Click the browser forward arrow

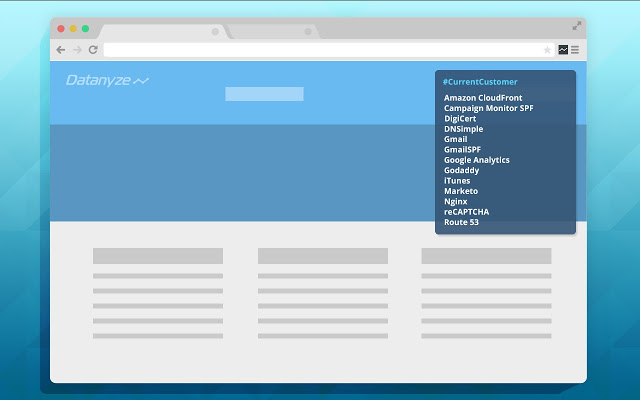77,50
